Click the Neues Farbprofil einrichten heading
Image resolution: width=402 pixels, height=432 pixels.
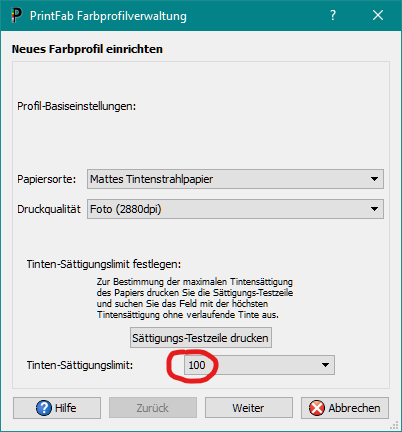[x=87, y=49]
